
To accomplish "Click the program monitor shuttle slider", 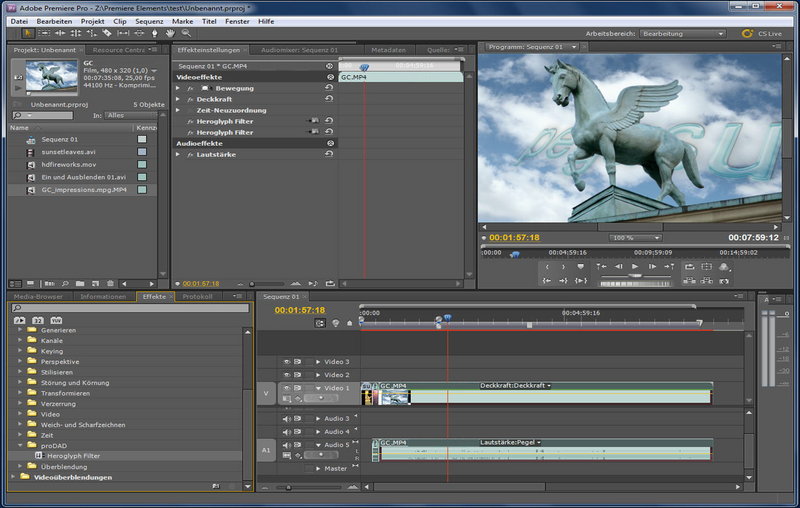I will [x=635, y=275].
